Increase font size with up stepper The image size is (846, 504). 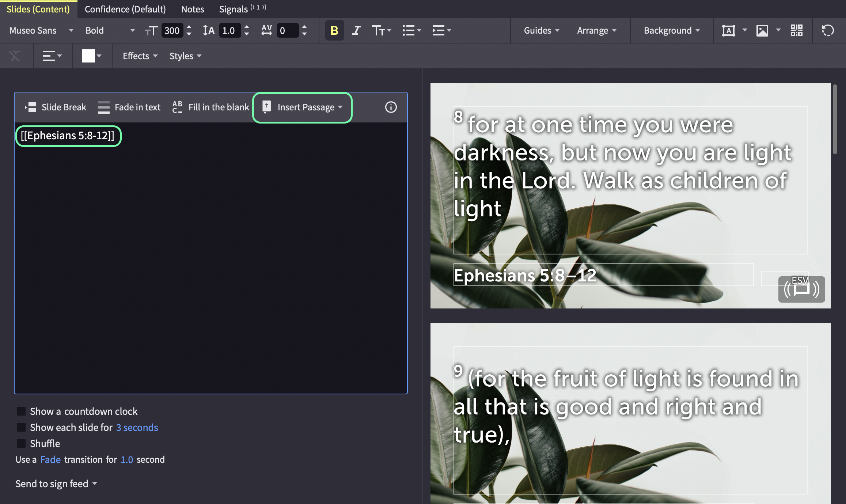(189, 27)
